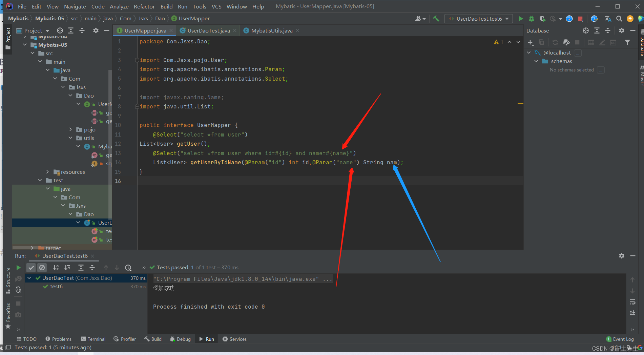644x355 pixels.
Task: Open the Services tool window
Action: pyautogui.click(x=234, y=339)
